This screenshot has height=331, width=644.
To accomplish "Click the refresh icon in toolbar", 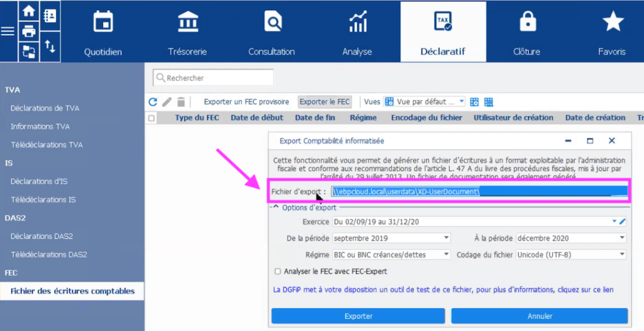I will (x=153, y=101).
